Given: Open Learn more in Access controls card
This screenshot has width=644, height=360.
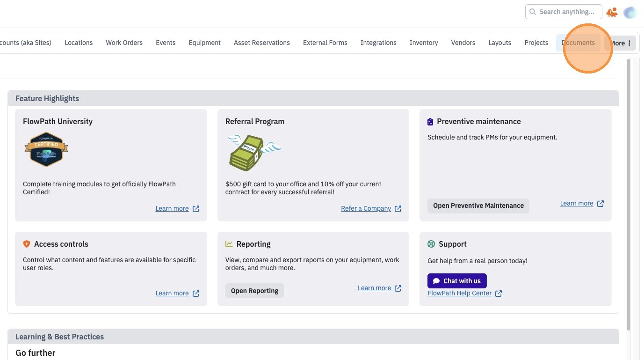Looking at the screenshot, I should 172,294.
